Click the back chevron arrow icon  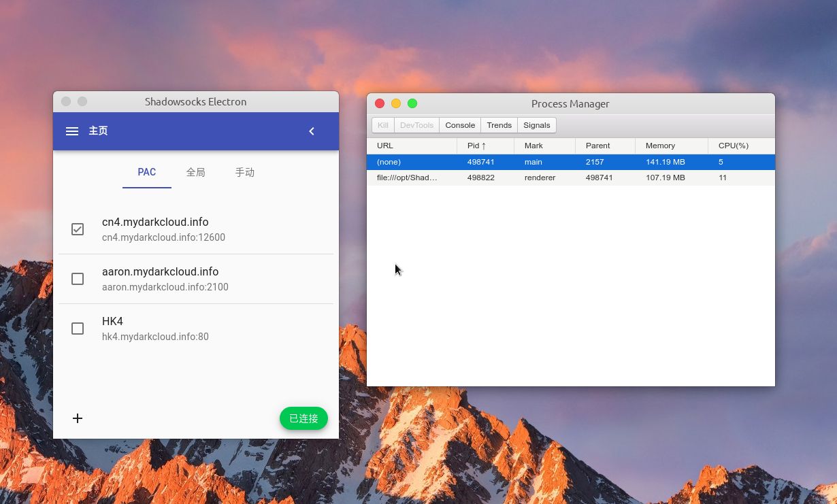tap(312, 131)
